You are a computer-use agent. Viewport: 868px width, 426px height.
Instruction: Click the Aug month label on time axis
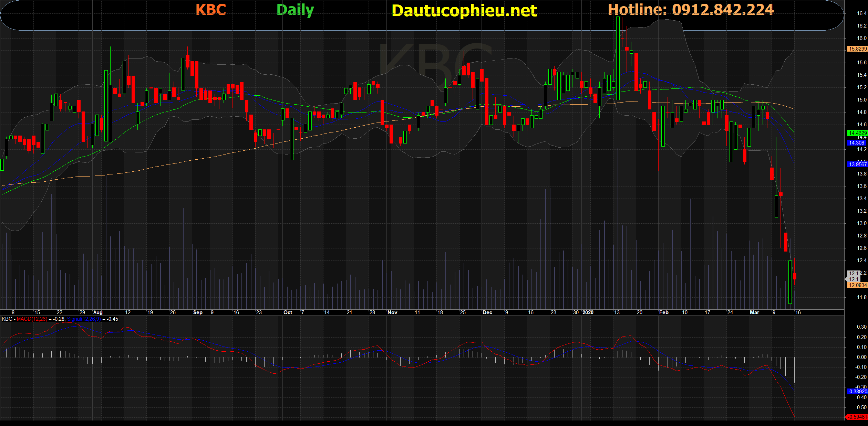point(98,312)
